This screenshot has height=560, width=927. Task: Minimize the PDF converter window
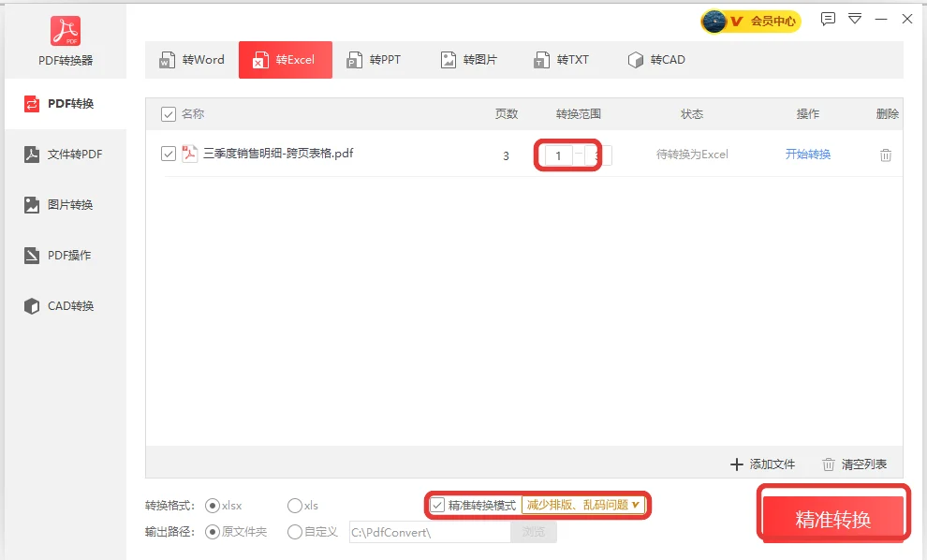[x=881, y=19]
